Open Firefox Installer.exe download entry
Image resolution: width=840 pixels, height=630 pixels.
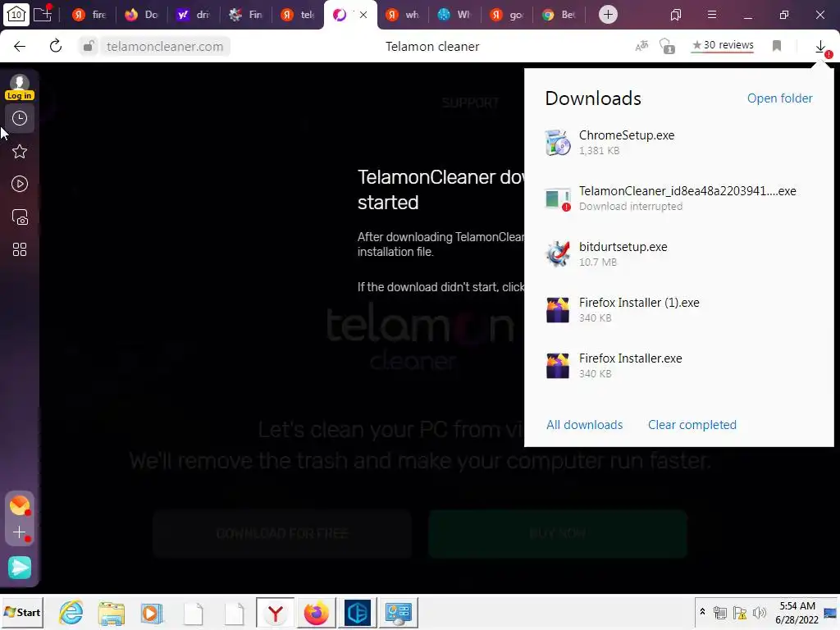point(678,365)
